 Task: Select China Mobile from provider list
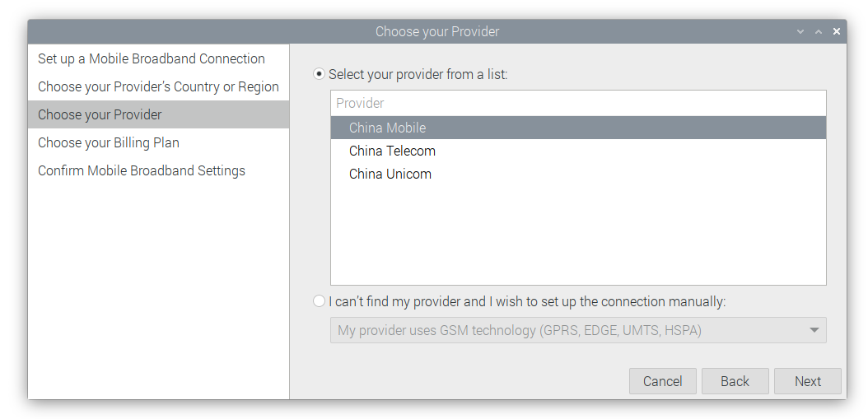(x=387, y=128)
